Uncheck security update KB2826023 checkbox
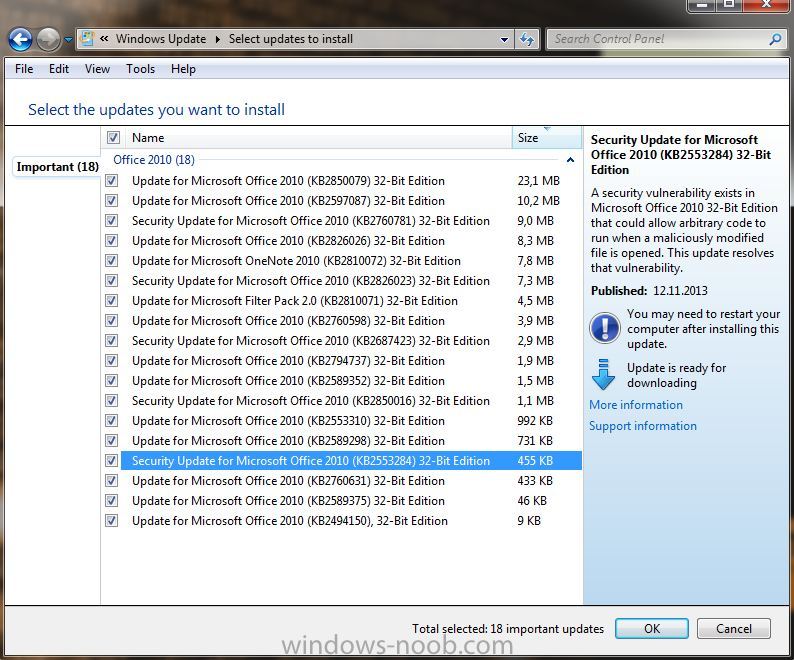 pyautogui.click(x=111, y=281)
